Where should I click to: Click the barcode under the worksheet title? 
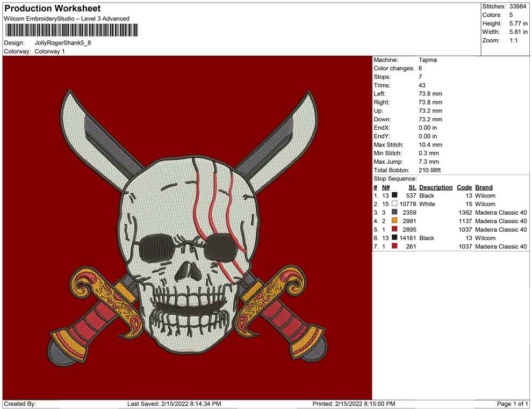coord(71,30)
